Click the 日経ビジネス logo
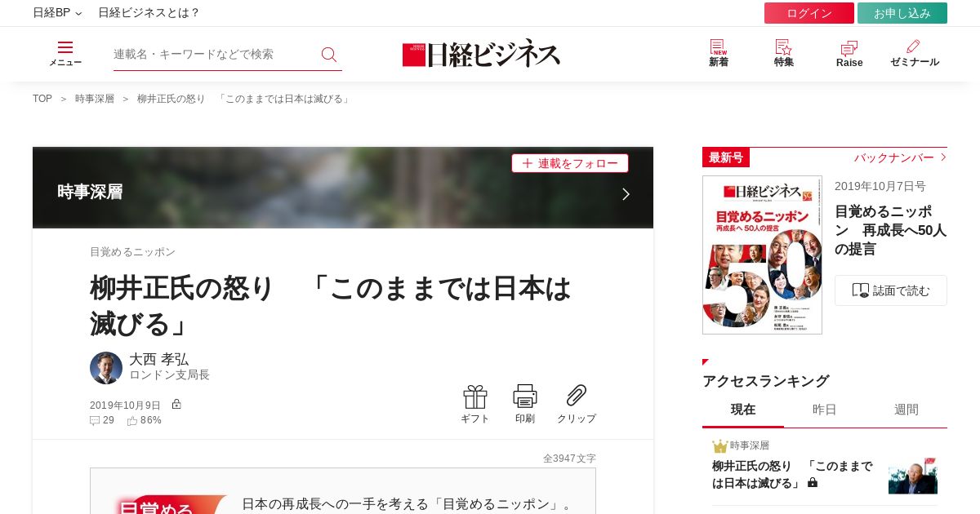Viewport: 980px width, 514px height. point(481,53)
